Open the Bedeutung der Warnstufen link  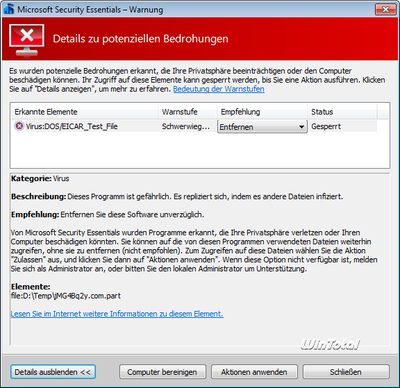pyautogui.click(x=219, y=89)
